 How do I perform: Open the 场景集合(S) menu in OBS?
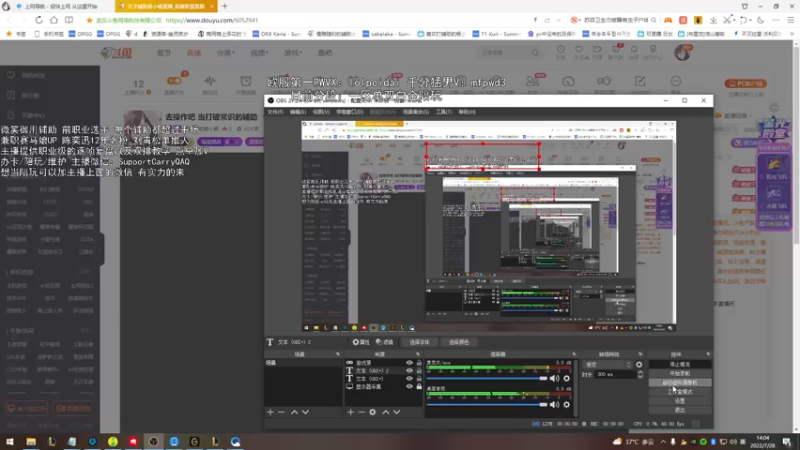point(416,112)
